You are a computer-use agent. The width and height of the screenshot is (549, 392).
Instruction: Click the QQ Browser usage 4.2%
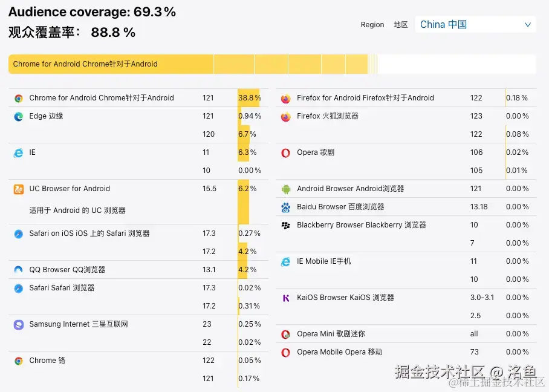click(247, 270)
